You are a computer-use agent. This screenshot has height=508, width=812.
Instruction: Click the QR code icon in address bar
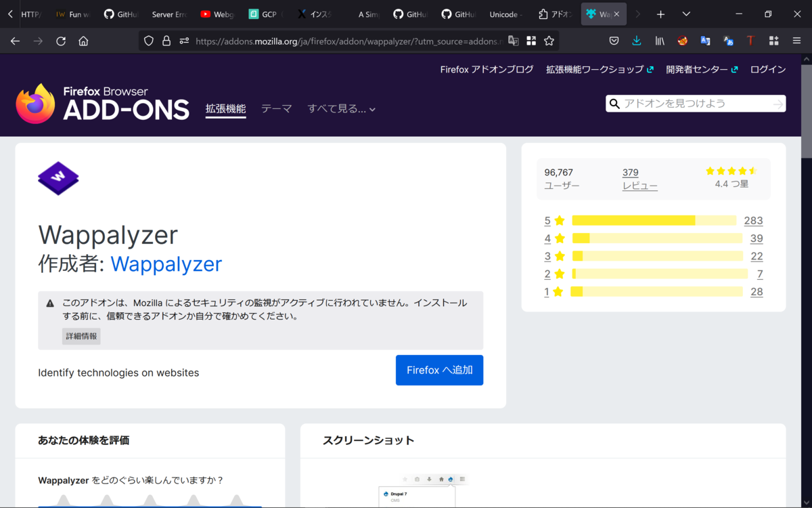point(531,41)
